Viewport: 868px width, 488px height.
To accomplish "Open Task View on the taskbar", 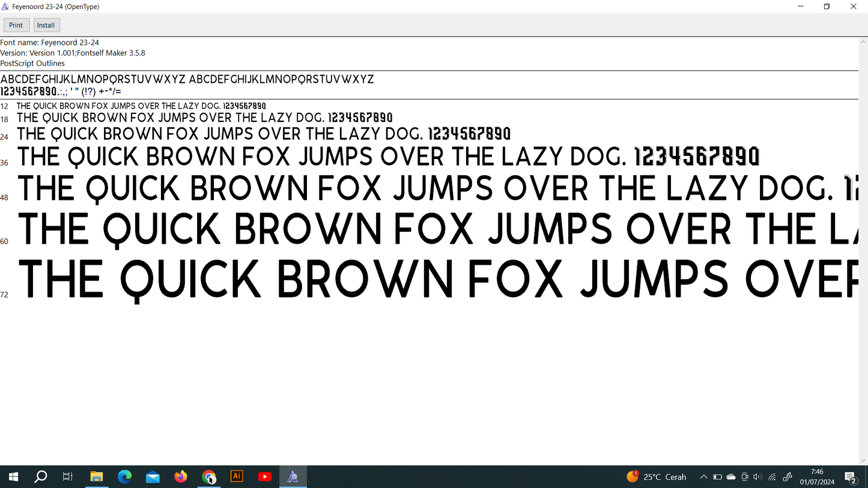I will click(68, 477).
